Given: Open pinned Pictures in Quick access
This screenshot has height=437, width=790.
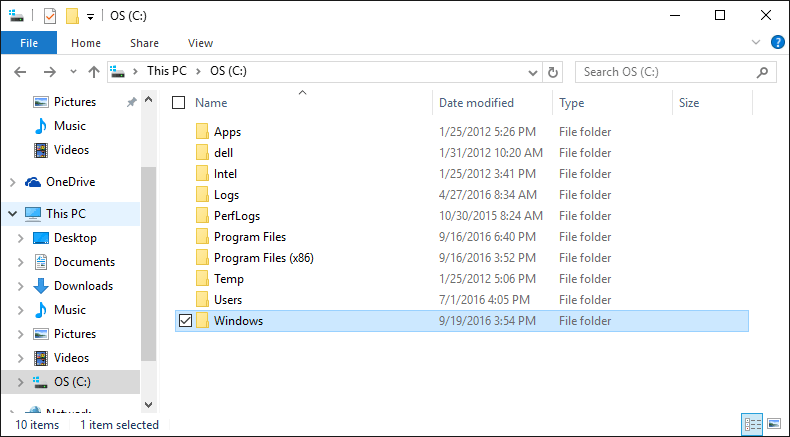Looking at the screenshot, I should tap(75, 102).
